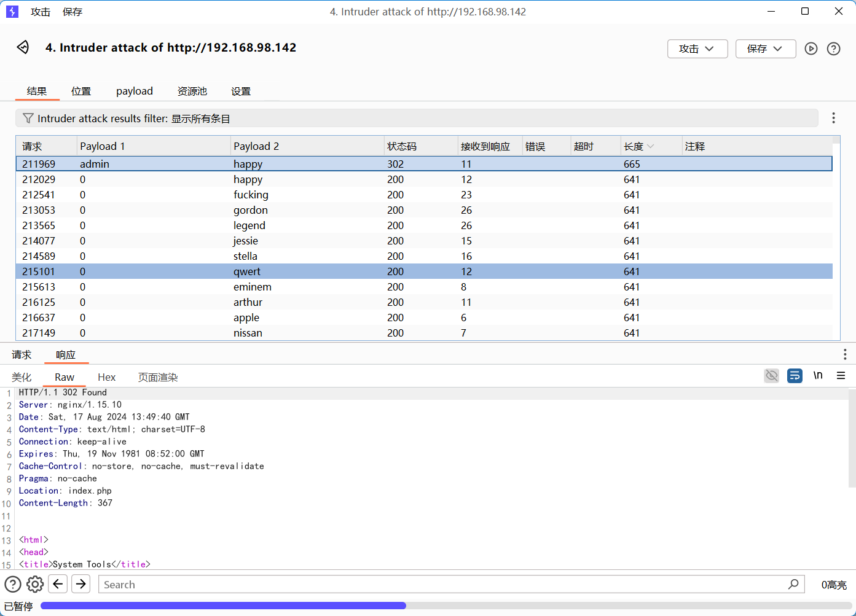Select request row 212029

coord(424,179)
